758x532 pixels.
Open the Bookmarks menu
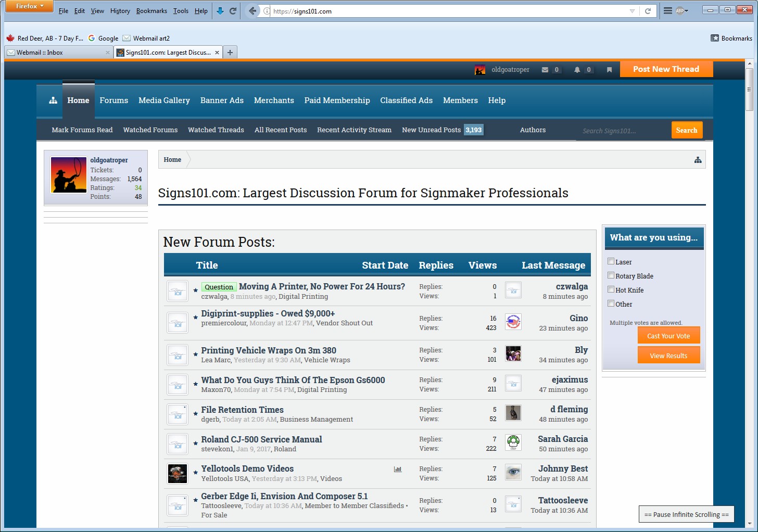[151, 11]
